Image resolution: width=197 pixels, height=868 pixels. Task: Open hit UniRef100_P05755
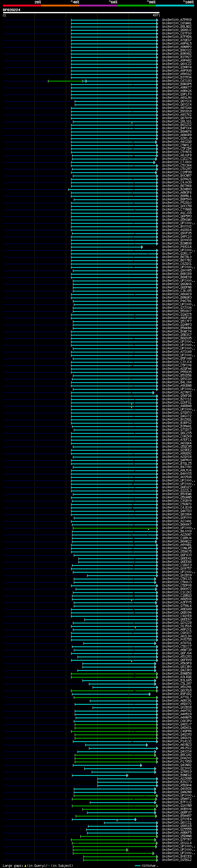(177, 640)
